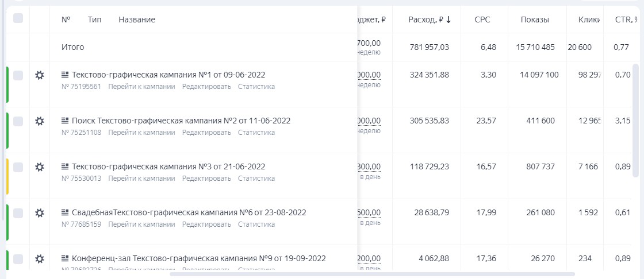Viewport: 644px width, 279px height.
Task: Click campaign type icon beside campaign №1
Action: (x=65, y=75)
